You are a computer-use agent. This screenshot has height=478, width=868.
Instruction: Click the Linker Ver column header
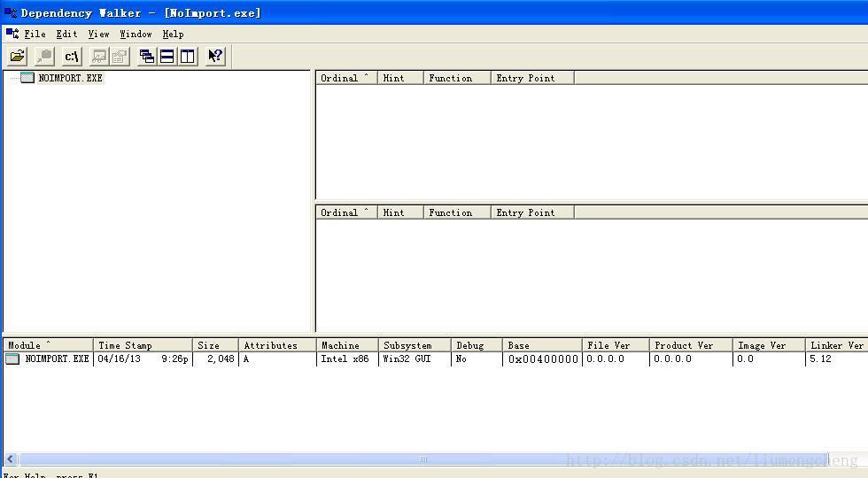[x=836, y=345]
